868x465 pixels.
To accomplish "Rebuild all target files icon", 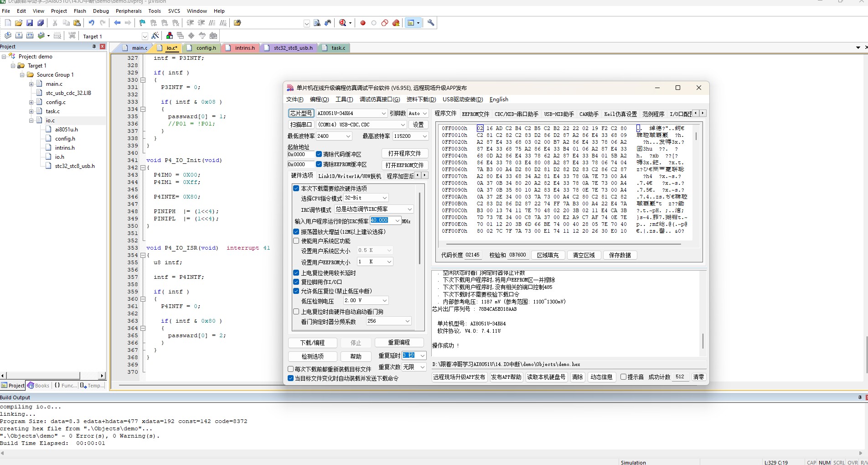I will click(x=30, y=36).
